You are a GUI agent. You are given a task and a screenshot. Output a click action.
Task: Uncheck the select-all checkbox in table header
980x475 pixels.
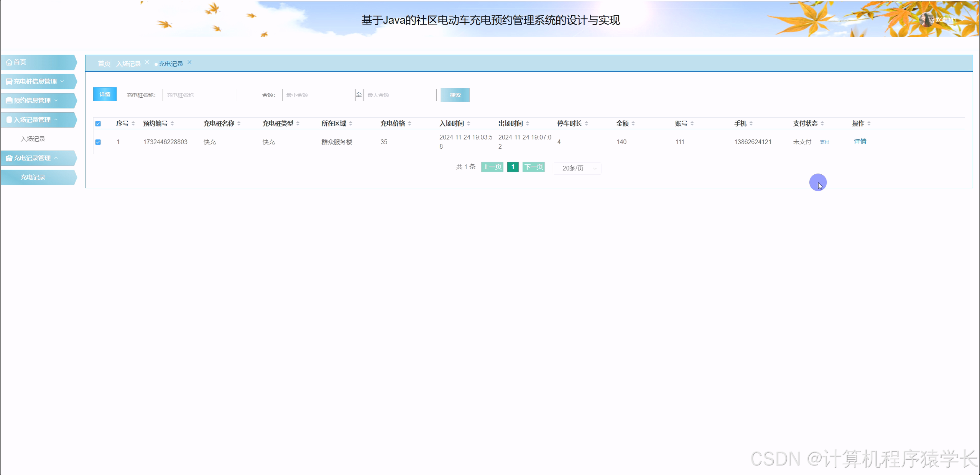tap(99, 123)
